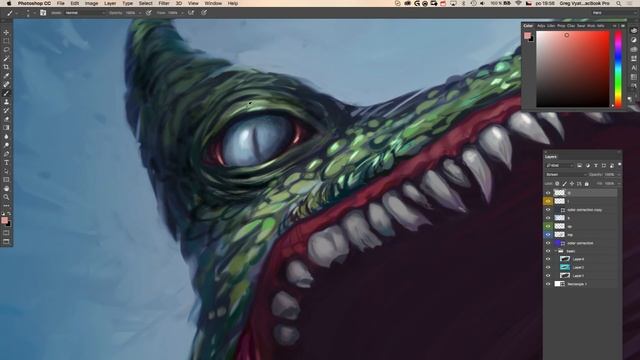Image resolution: width=640 pixels, height=360 pixels.
Task: Open the Filter menu
Action: pyautogui.click(x=164, y=3)
